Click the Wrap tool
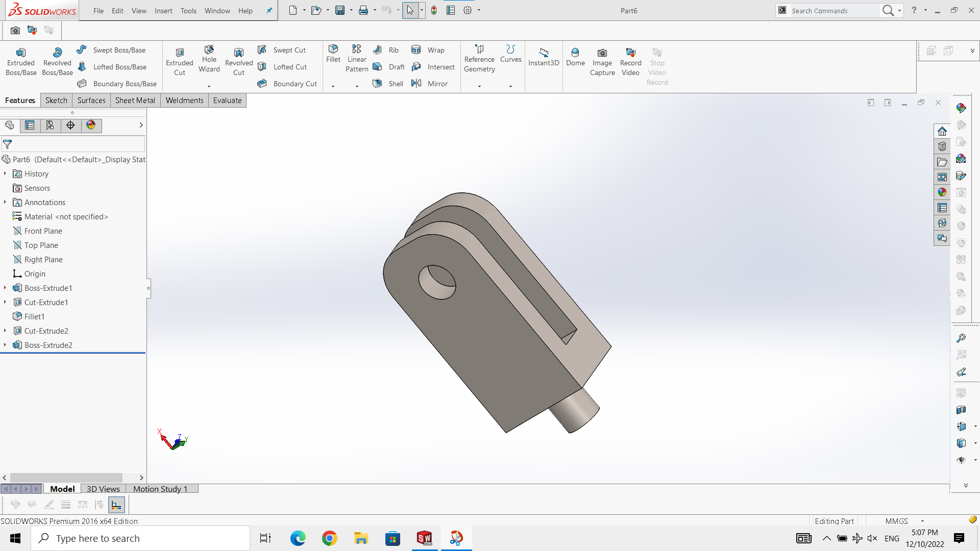The image size is (980, 551). pos(428,50)
